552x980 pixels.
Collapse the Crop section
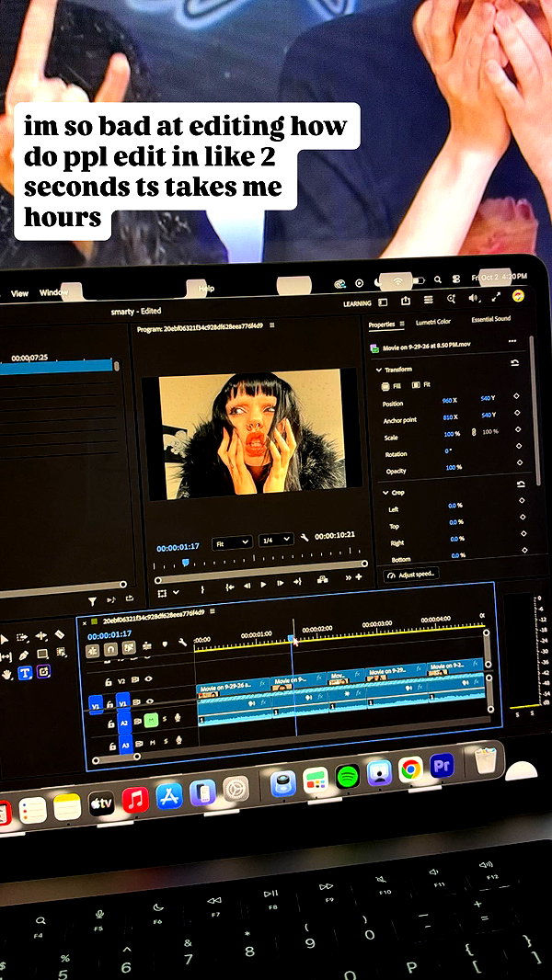click(x=385, y=493)
